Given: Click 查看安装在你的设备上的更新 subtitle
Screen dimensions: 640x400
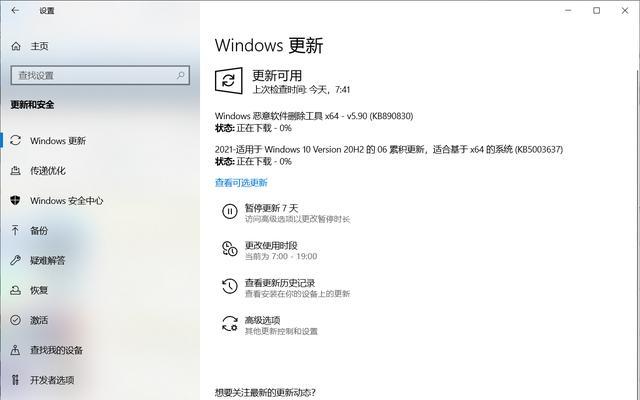Looking at the screenshot, I should tap(297, 293).
